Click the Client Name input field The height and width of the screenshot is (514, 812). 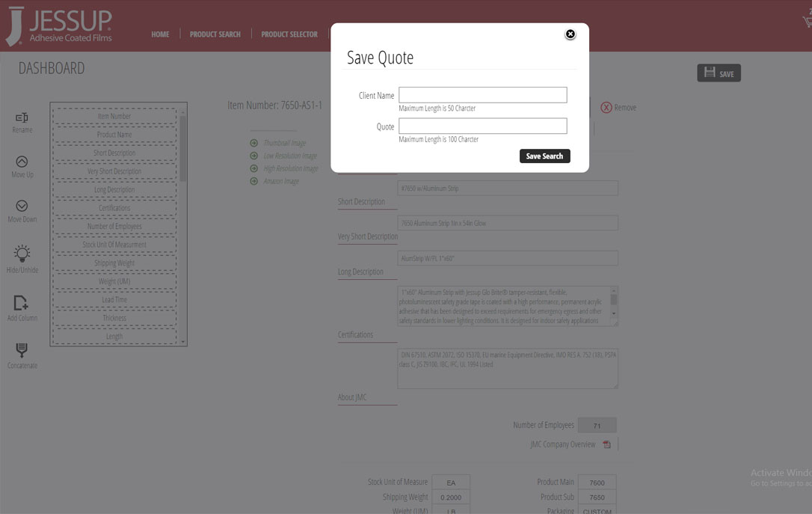click(x=483, y=95)
